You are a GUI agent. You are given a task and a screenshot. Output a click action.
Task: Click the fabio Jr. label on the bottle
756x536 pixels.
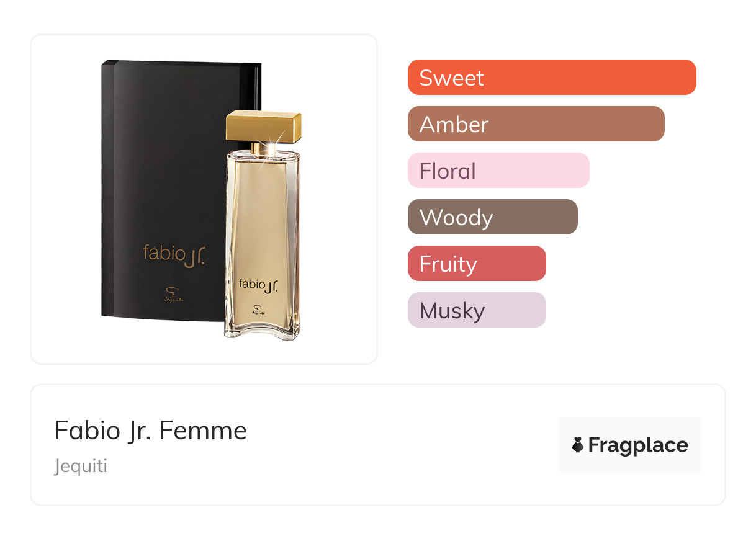[x=258, y=285]
